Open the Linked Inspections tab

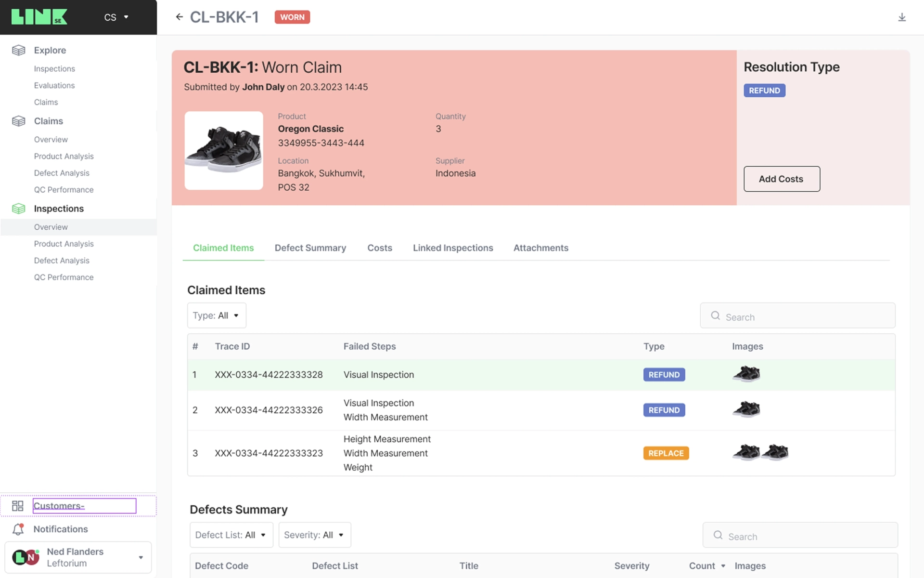pos(452,248)
